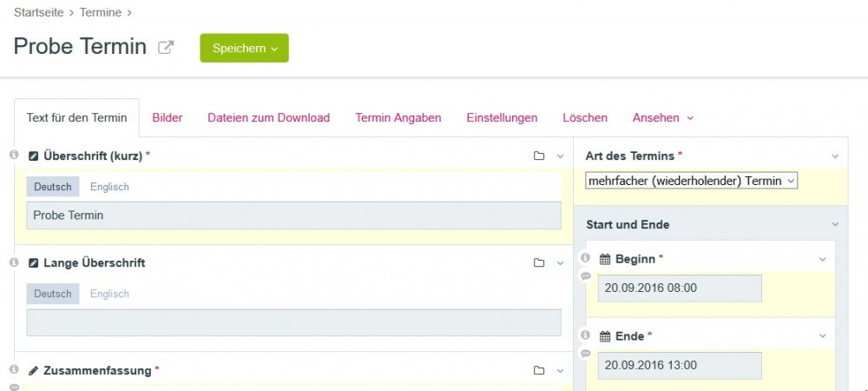Click empty Lange Überschrift input field
This screenshot has width=868, height=391.
(293, 322)
